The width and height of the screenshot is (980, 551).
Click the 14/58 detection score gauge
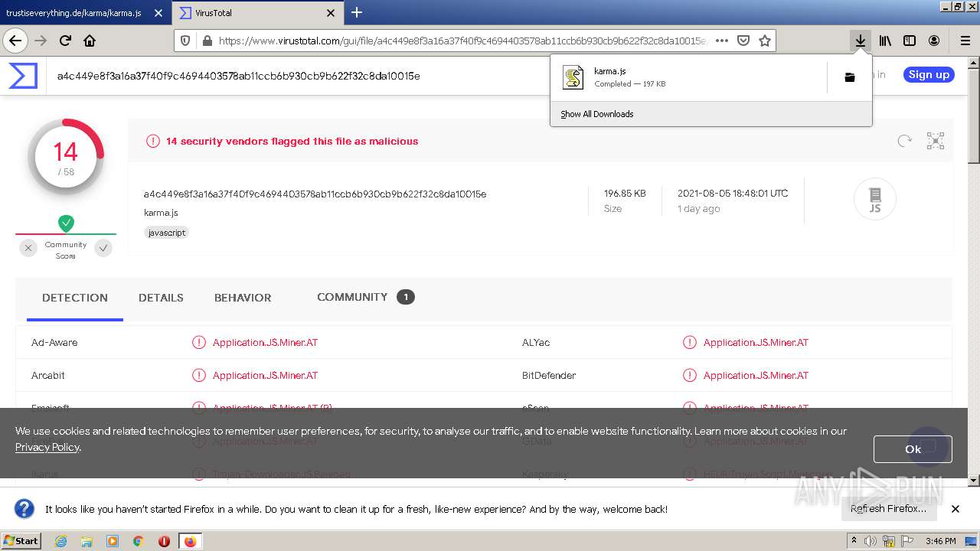[66, 157]
